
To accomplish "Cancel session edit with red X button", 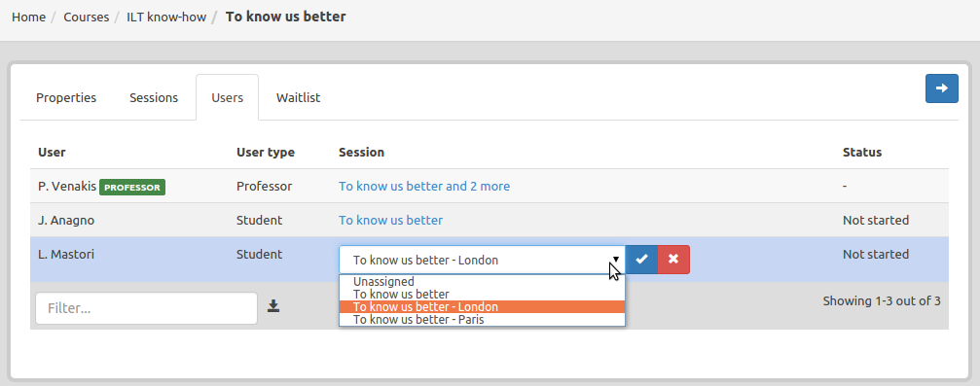I will (673, 260).
